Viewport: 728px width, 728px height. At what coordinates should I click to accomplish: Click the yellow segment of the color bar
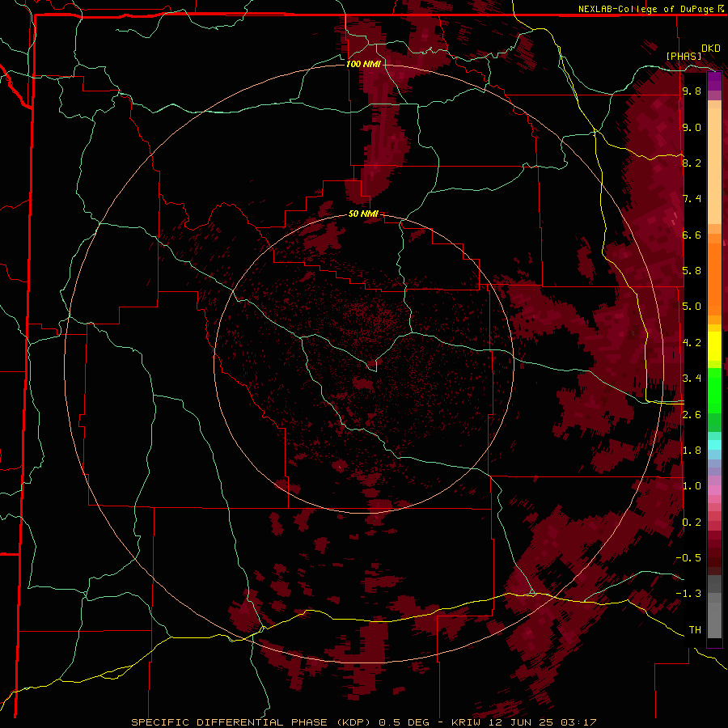click(x=714, y=346)
